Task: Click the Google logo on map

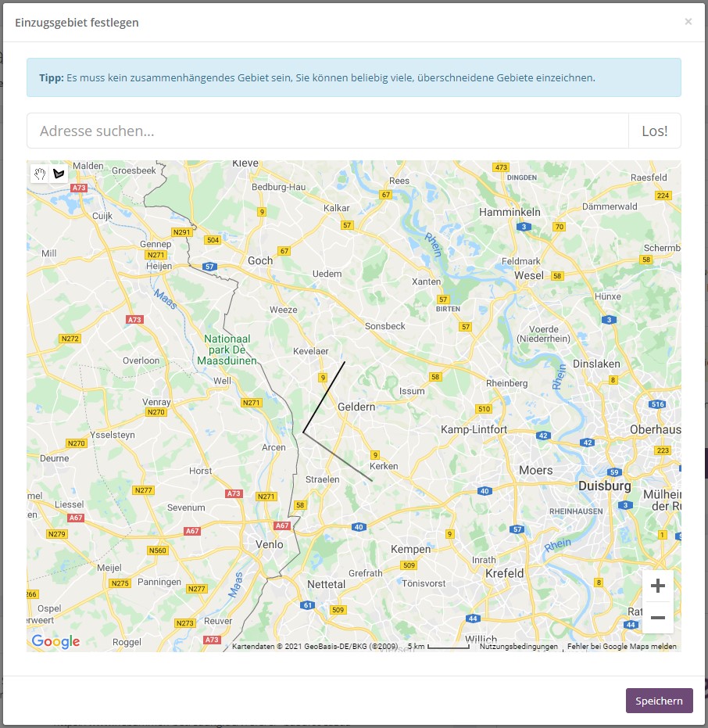Action: [x=55, y=641]
